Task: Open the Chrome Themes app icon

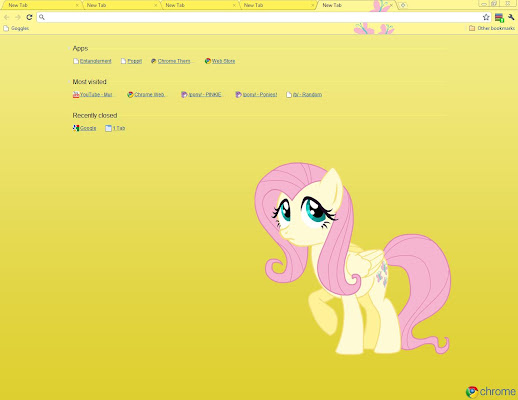Action: [154, 61]
